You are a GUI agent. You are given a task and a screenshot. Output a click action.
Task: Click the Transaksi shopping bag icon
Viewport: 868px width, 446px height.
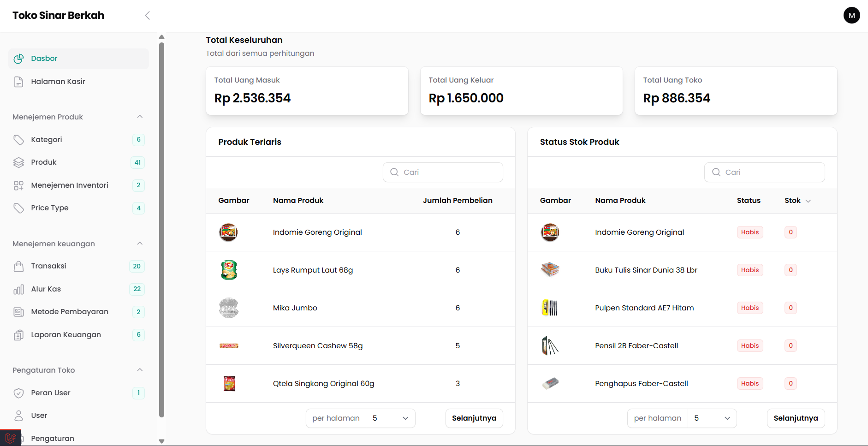point(18,266)
